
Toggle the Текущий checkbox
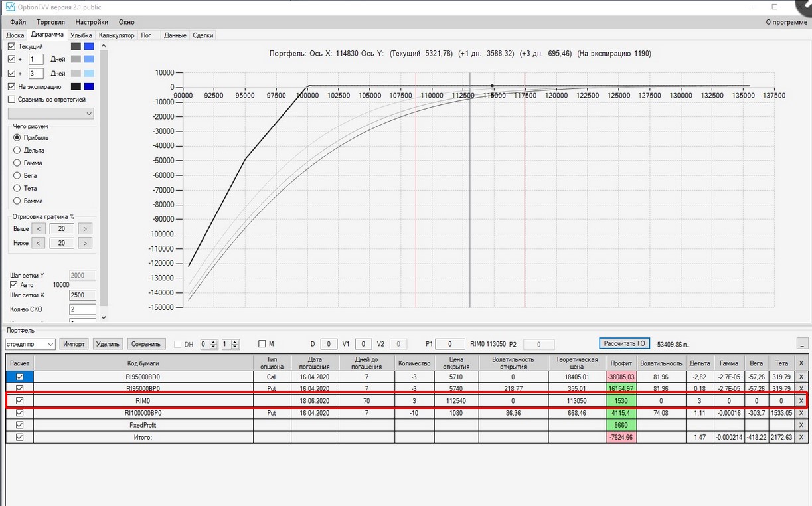pos(11,46)
